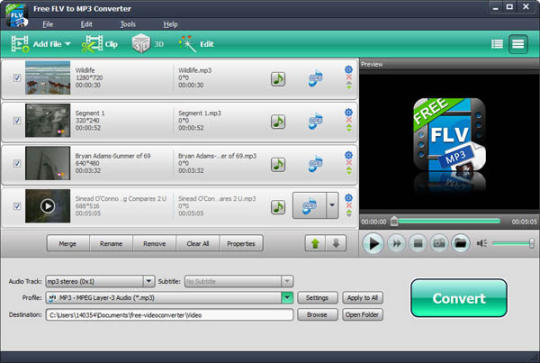
Task: Click the Rename button
Action: (x=111, y=243)
